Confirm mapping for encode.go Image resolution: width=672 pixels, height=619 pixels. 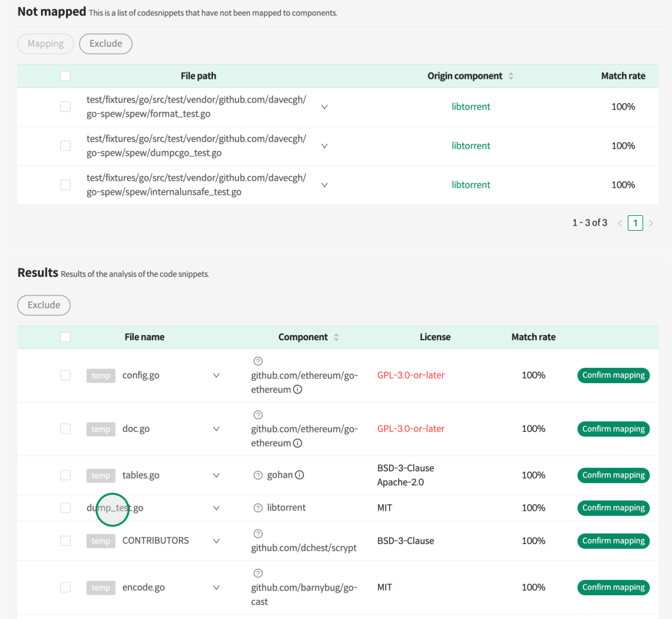[613, 587]
